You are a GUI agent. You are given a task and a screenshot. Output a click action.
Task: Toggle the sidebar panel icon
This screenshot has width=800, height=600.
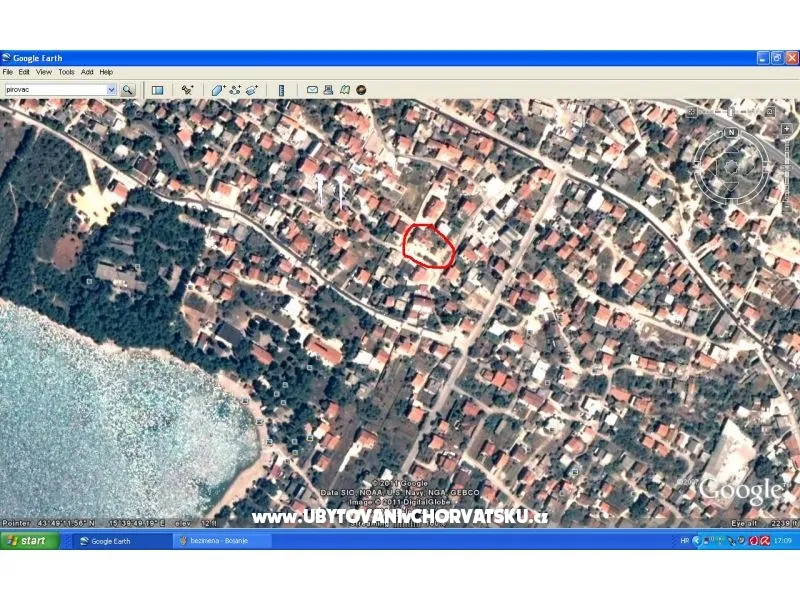pos(158,90)
